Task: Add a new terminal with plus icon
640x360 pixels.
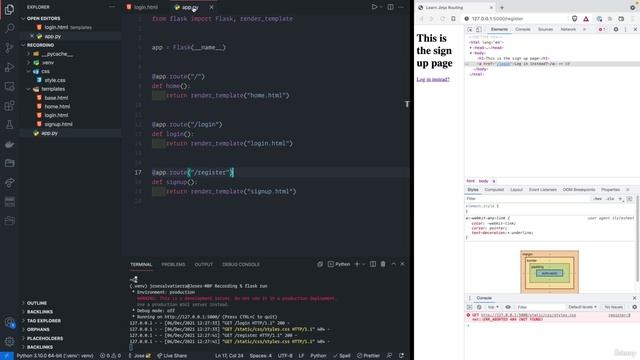Action: (x=357, y=264)
